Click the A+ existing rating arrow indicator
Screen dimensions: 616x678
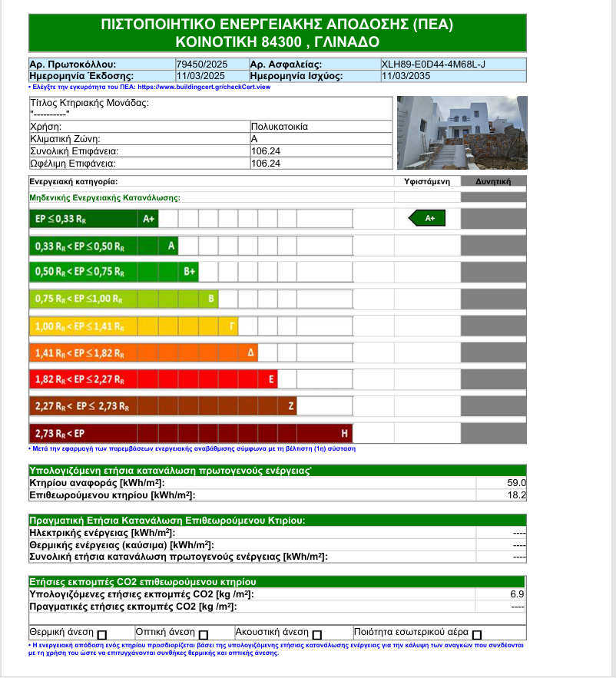(x=426, y=219)
